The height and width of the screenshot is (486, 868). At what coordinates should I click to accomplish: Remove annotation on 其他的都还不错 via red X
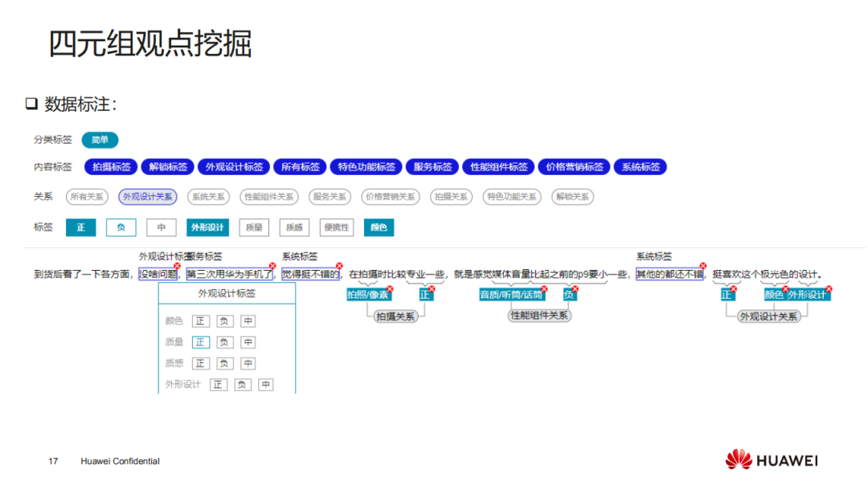point(703,267)
